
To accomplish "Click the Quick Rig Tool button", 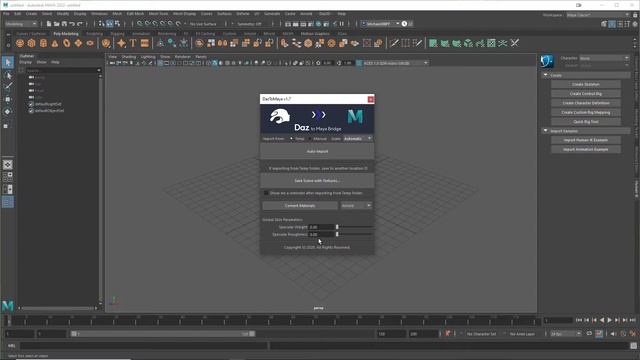I will pos(586,122).
